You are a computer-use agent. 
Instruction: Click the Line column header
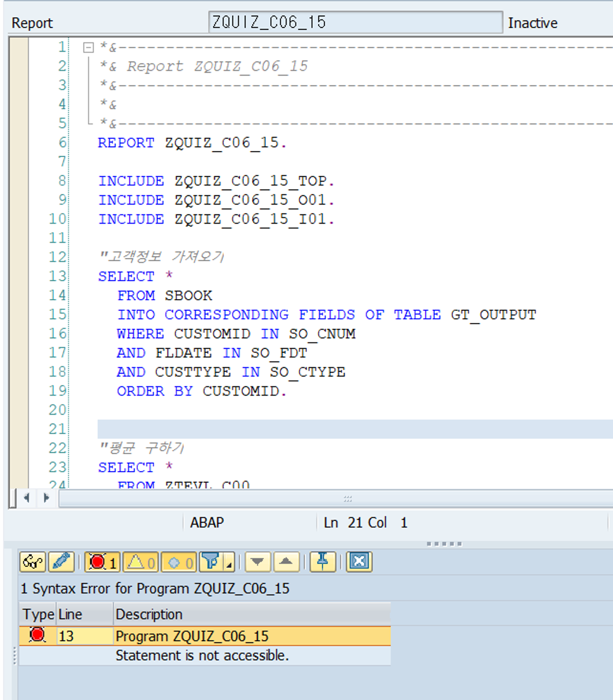click(85, 614)
